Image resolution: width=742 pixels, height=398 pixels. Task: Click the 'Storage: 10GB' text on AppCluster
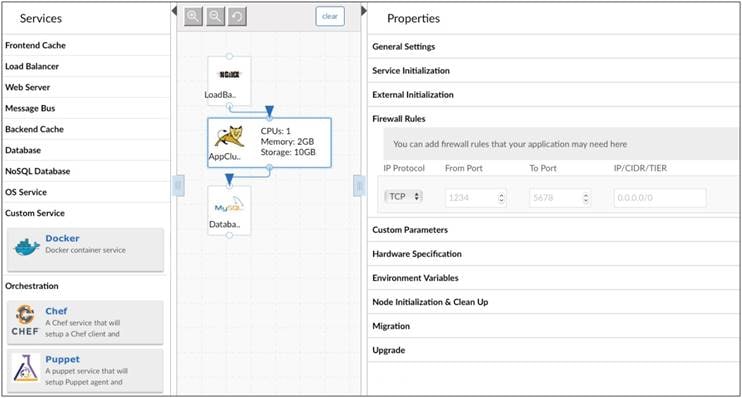point(288,152)
